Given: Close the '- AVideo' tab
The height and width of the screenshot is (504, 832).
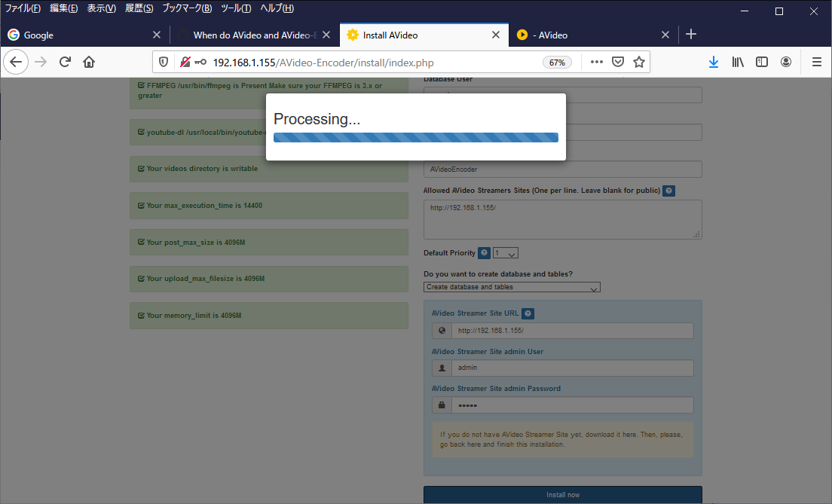Looking at the screenshot, I should point(665,35).
